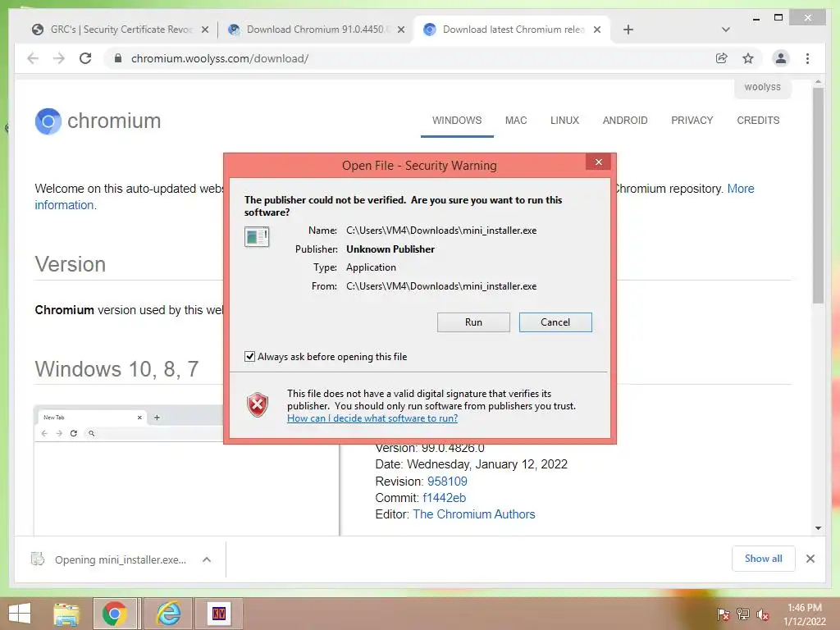840x630 pixels.
Task: Click the 'Version' heading
Action: point(71,264)
